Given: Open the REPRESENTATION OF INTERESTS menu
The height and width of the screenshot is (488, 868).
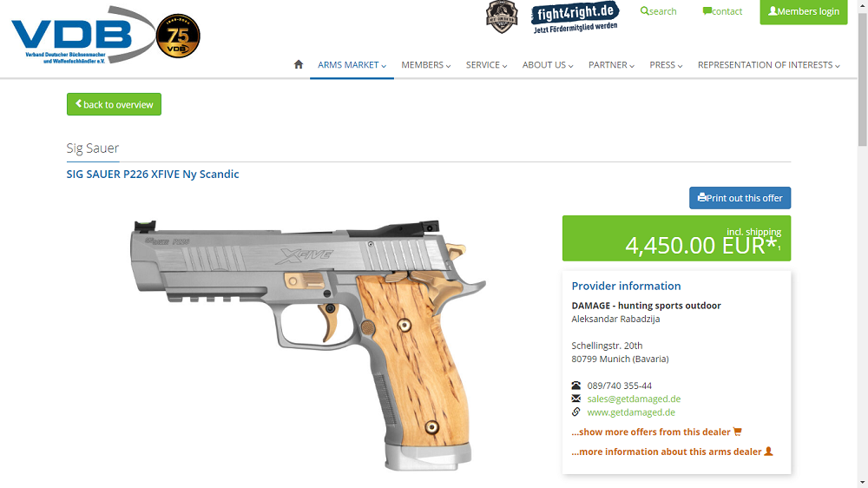Looking at the screenshot, I should (769, 65).
